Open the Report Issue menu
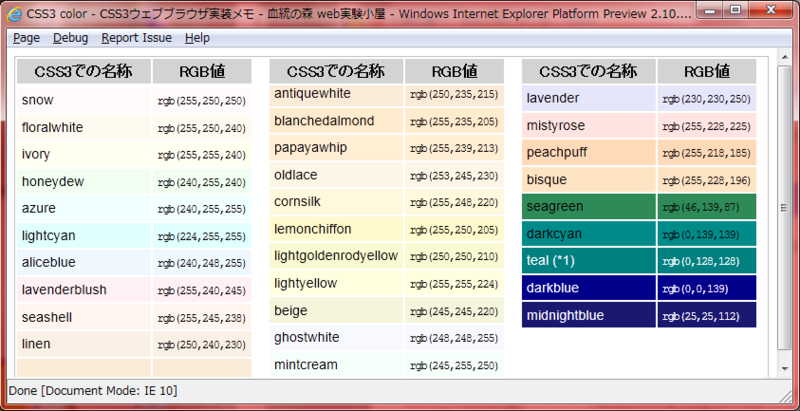Image resolution: width=800 pixels, height=411 pixels. (136, 38)
